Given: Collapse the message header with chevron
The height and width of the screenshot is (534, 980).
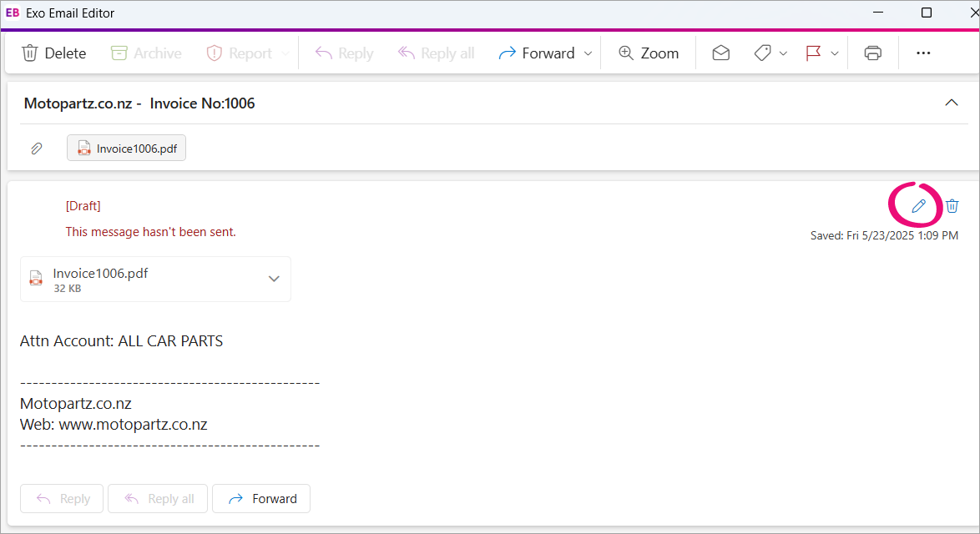Looking at the screenshot, I should click(x=951, y=103).
